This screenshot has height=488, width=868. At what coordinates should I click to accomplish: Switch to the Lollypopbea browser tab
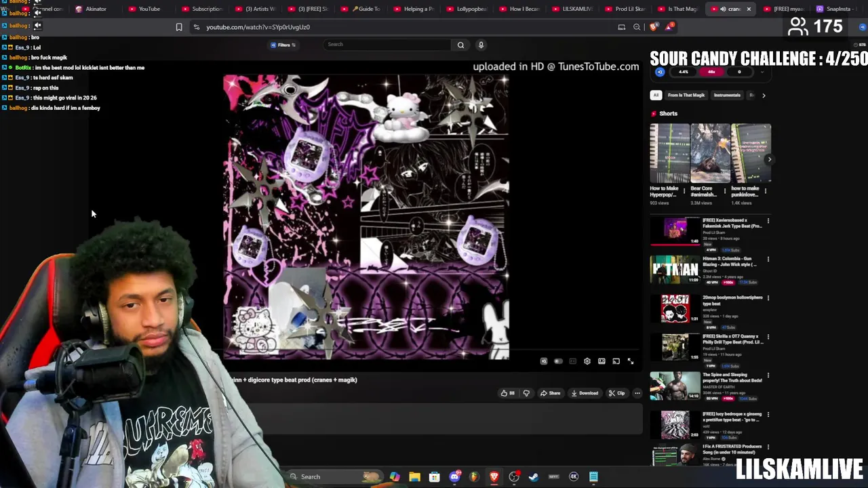(x=467, y=9)
